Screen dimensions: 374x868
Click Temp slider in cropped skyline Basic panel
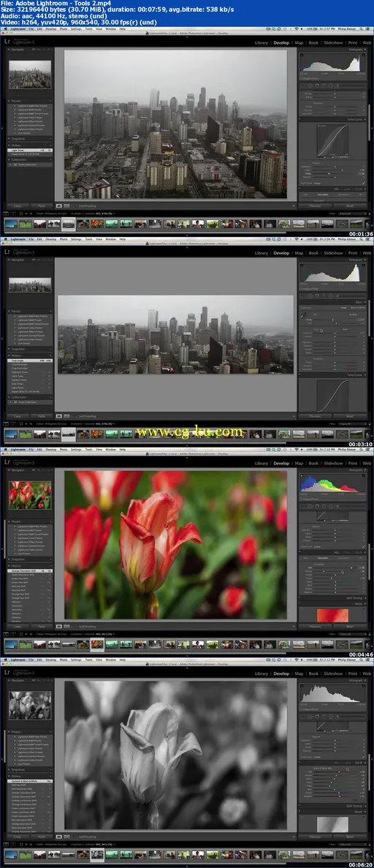click(x=333, y=320)
